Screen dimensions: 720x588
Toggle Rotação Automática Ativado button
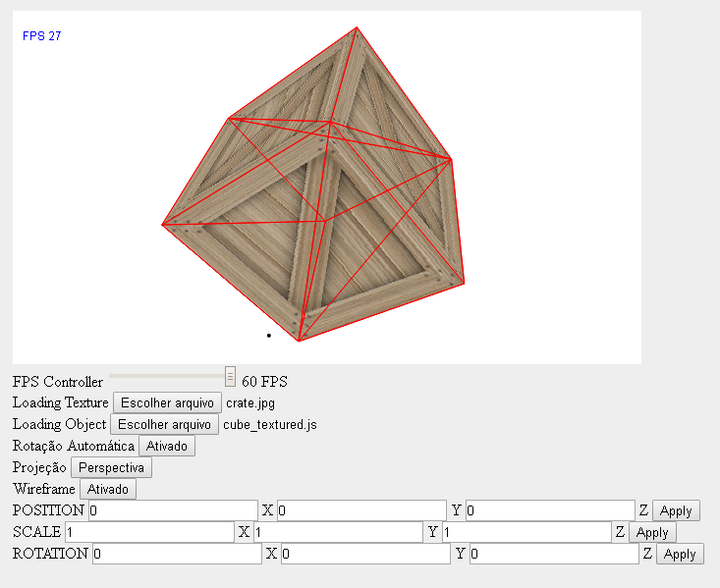[x=167, y=446]
